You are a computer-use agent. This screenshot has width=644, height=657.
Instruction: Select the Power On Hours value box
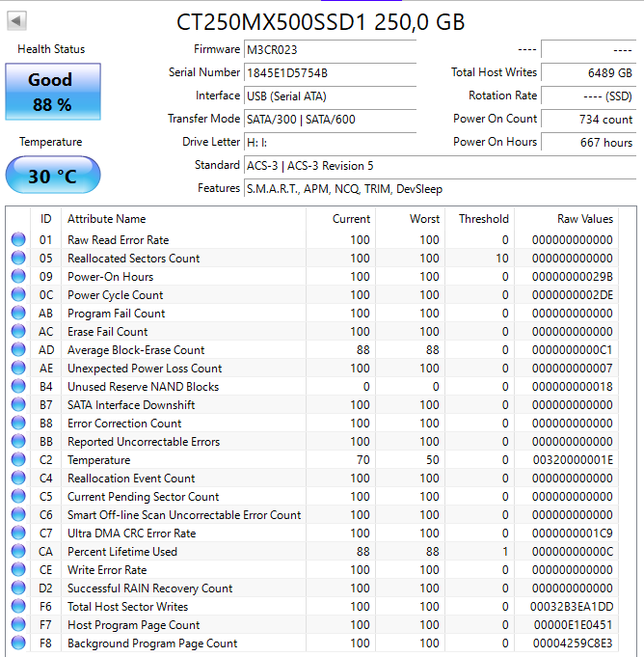(x=588, y=142)
